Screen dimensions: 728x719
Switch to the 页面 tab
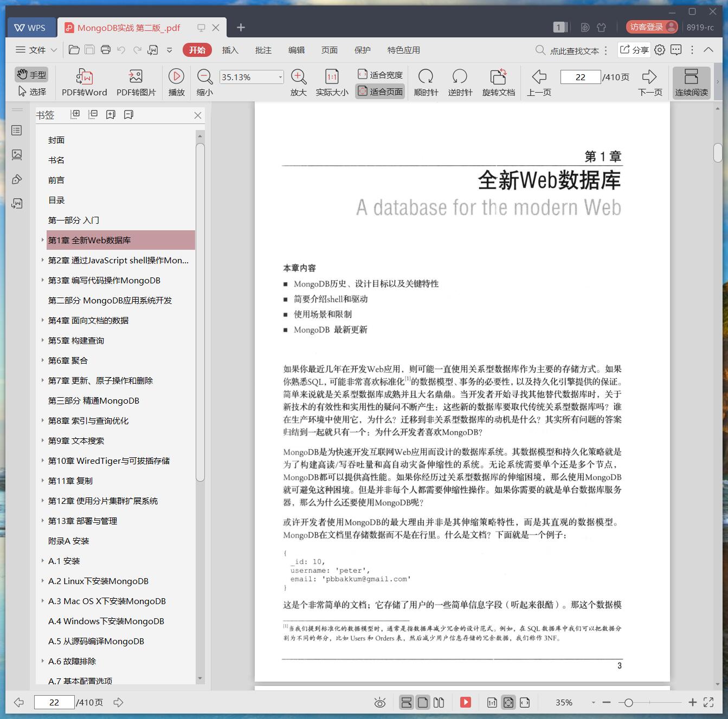point(329,50)
